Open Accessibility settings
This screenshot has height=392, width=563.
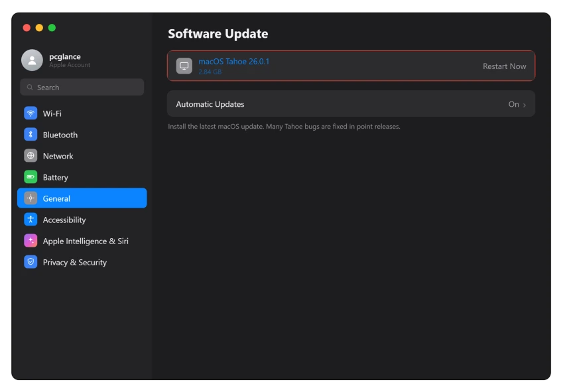pos(82,220)
